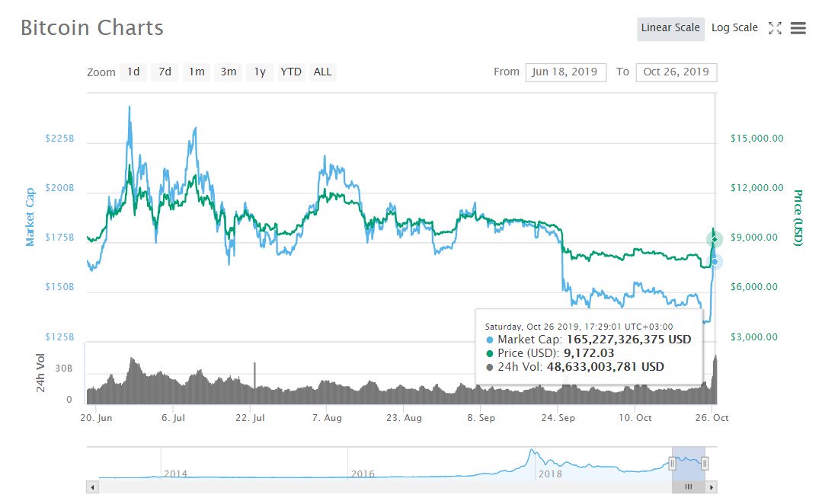
Task: Switch to Log Scale
Action: [734, 27]
